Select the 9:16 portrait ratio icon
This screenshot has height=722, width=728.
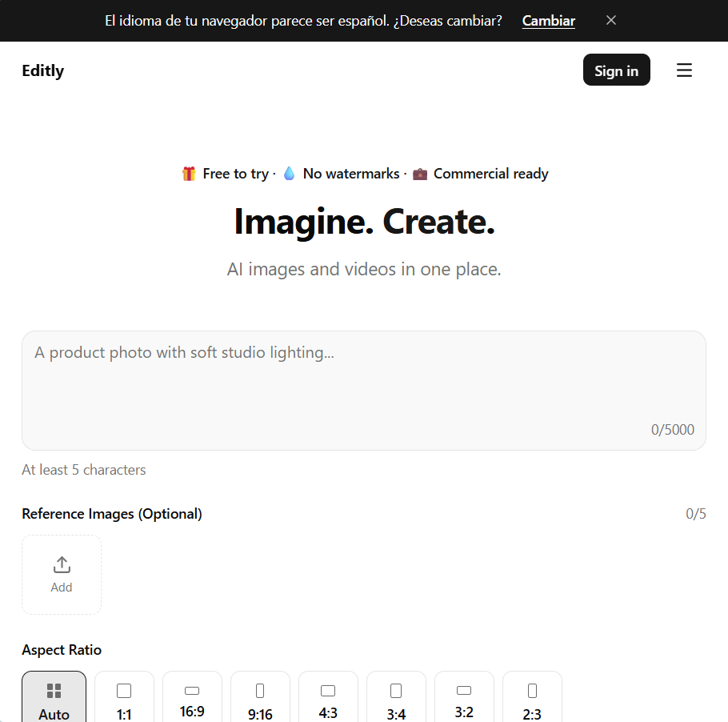point(260,691)
